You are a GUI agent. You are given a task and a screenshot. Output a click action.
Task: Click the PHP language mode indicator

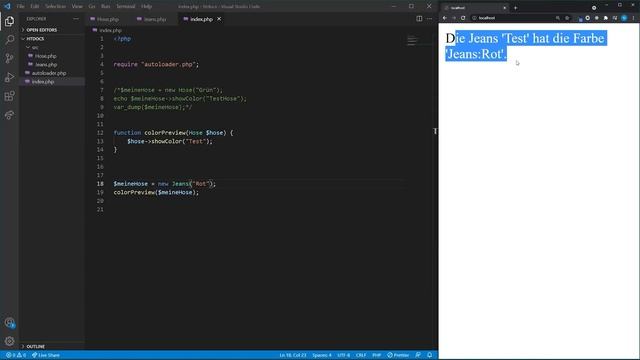pos(376,355)
